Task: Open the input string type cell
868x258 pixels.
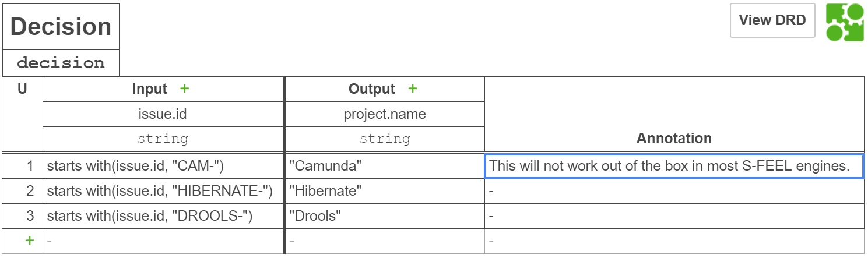Action: 163,139
